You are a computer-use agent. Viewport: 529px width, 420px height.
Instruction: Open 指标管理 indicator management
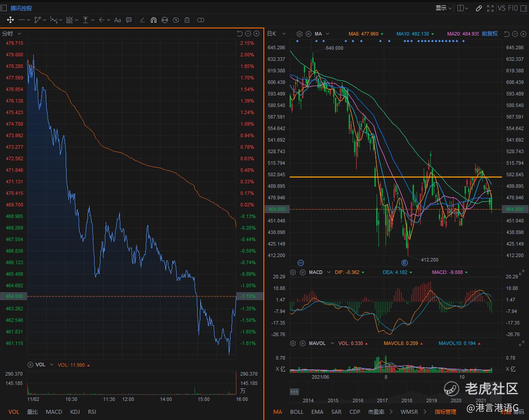[x=445, y=412]
